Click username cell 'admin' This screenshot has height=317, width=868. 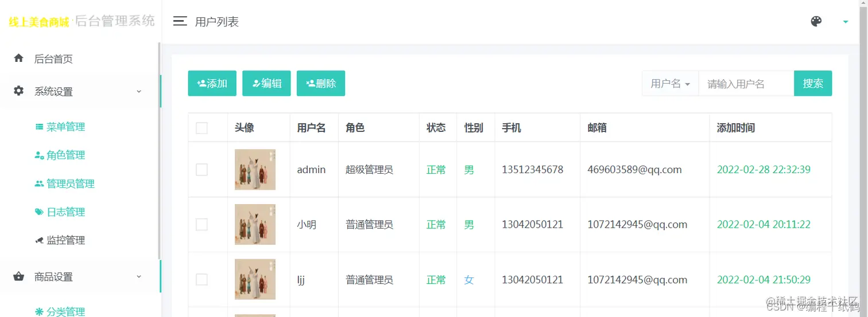(311, 170)
